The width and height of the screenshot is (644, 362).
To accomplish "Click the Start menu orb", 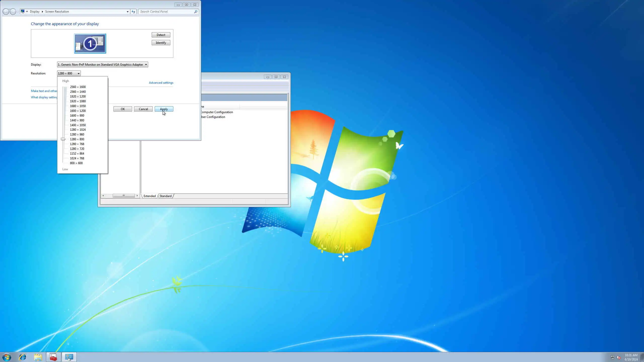I will point(7,357).
